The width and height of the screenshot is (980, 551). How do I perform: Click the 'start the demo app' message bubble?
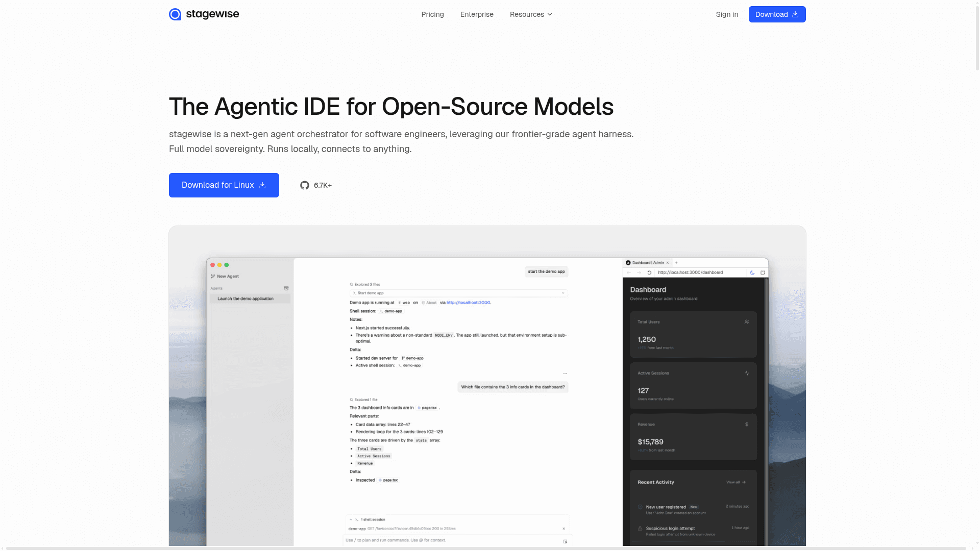click(x=546, y=271)
